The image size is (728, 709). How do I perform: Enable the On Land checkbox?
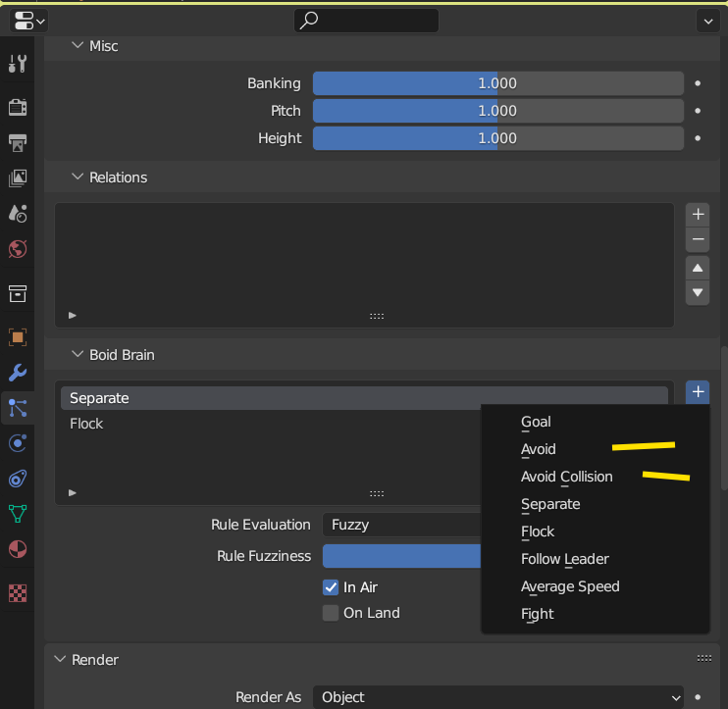click(x=331, y=613)
